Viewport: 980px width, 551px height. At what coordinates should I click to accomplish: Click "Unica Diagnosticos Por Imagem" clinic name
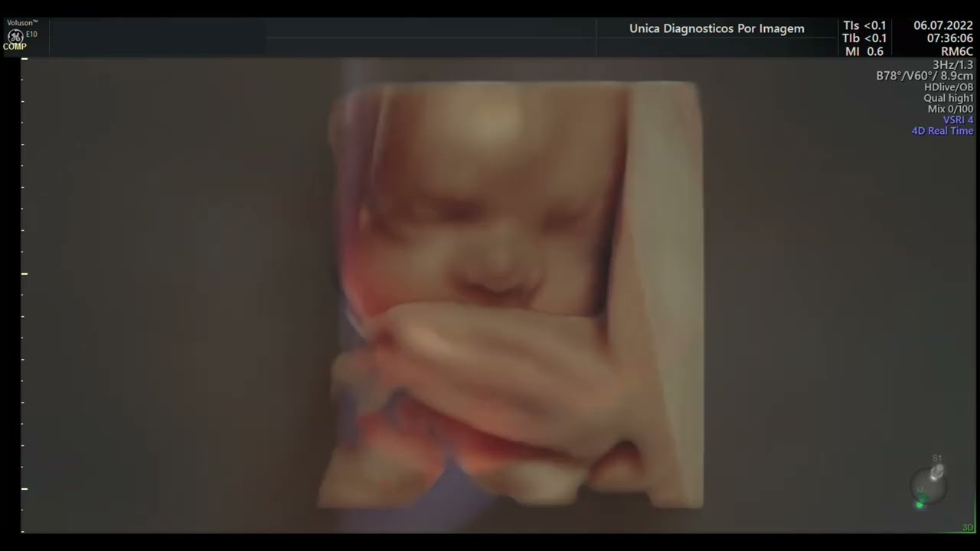coord(717,28)
